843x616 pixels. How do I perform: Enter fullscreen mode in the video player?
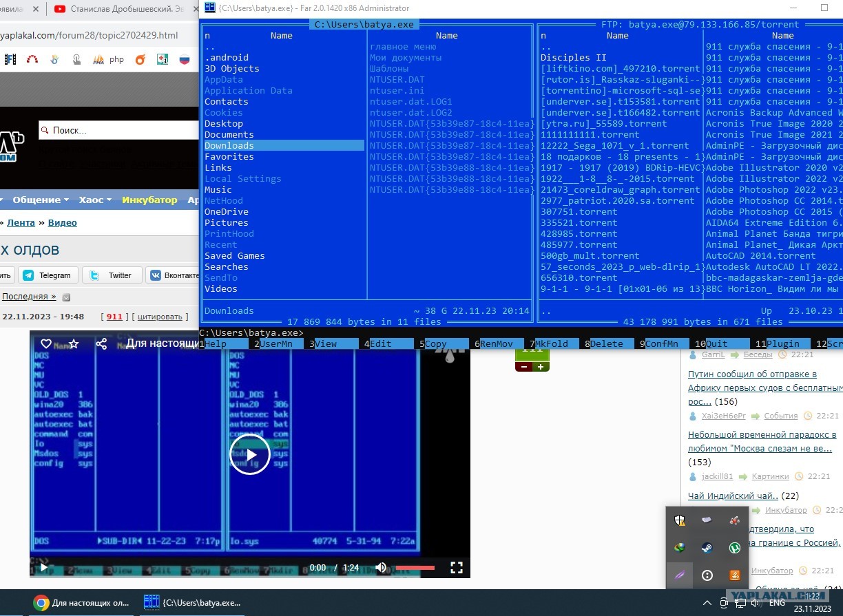[x=456, y=568]
